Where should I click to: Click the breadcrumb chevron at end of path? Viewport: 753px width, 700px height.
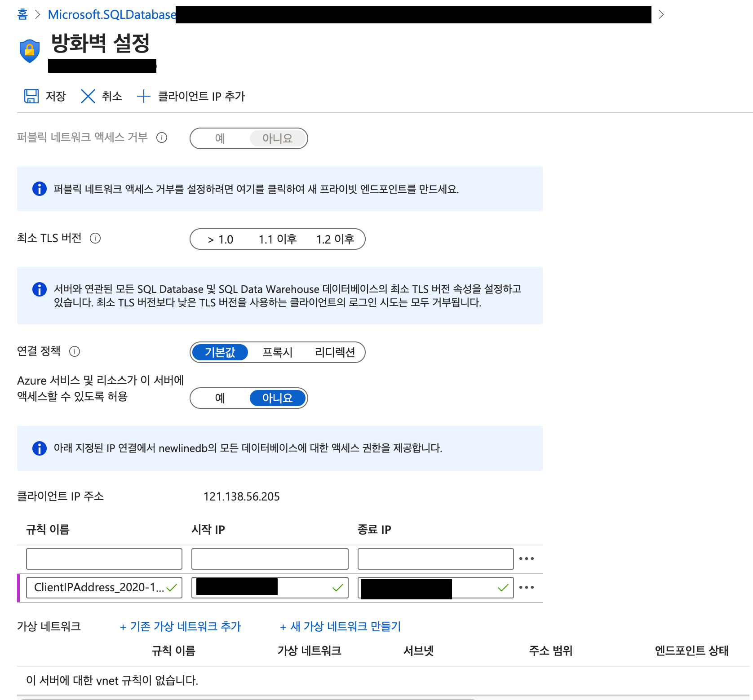pyautogui.click(x=661, y=14)
